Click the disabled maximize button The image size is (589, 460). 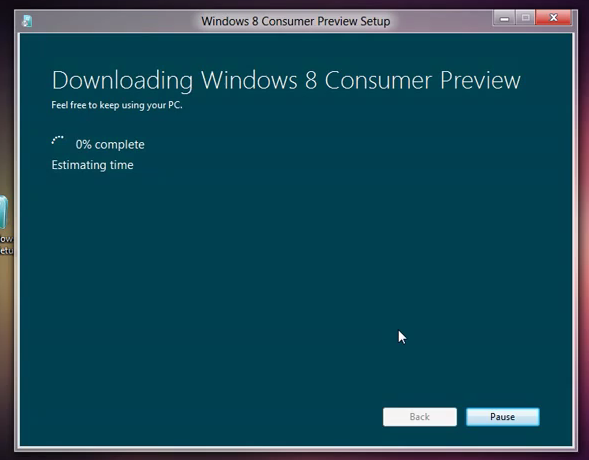(526, 18)
